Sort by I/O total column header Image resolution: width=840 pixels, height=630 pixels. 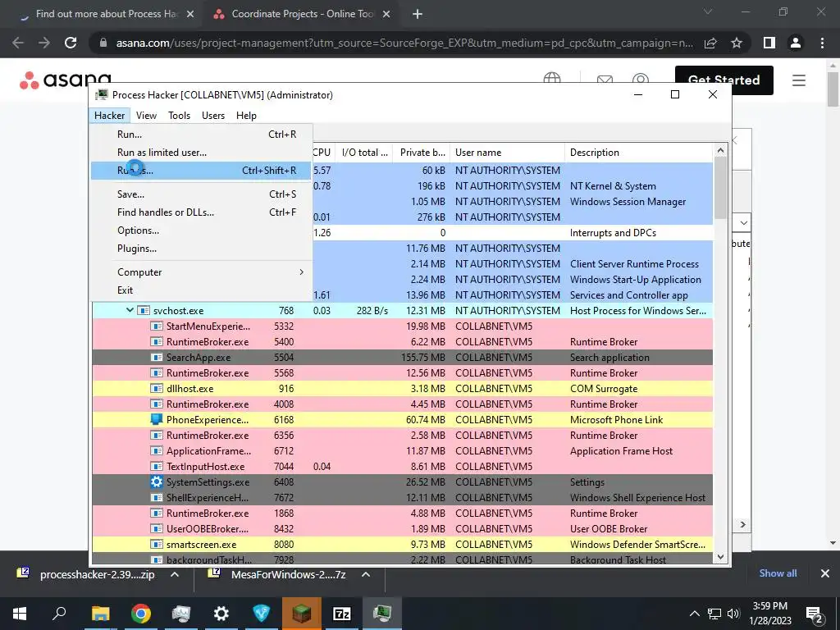tap(365, 152)
